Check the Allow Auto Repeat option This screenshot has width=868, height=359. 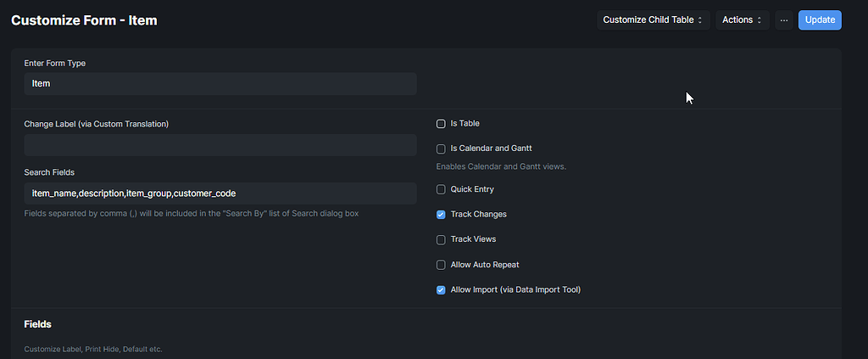tap(441, 265)
